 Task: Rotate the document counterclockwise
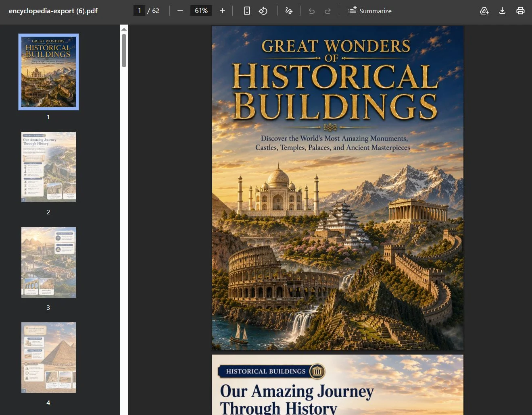[263, 11]
